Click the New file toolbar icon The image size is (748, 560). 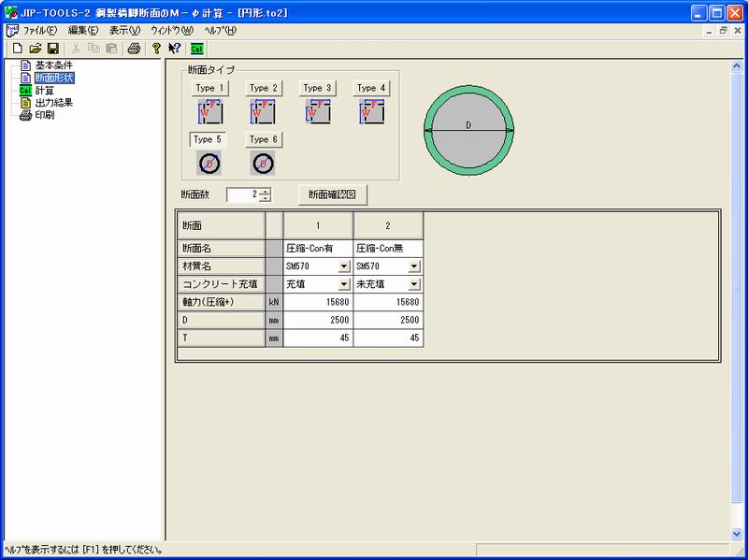(17, 48)
